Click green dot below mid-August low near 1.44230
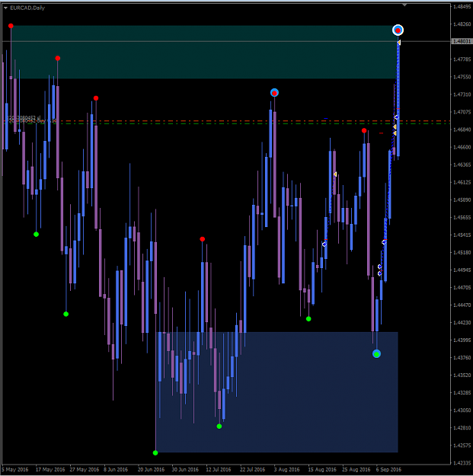This screenshot has height=476, width=473. (308, 319)
